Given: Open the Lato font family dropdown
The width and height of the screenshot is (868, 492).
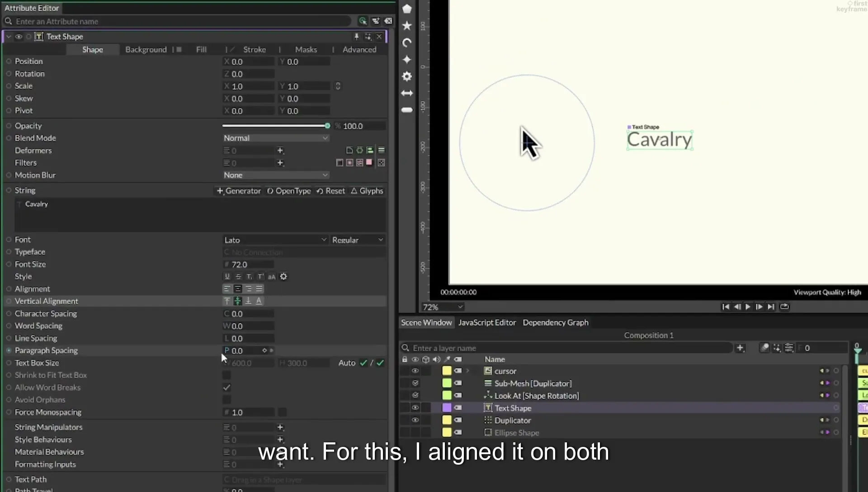Looking at the screenshot, I should click(x=275, y=240).
